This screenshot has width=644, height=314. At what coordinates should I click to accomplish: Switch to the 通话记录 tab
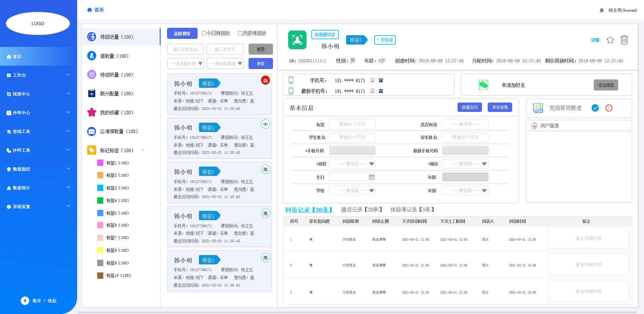point(362,209)
